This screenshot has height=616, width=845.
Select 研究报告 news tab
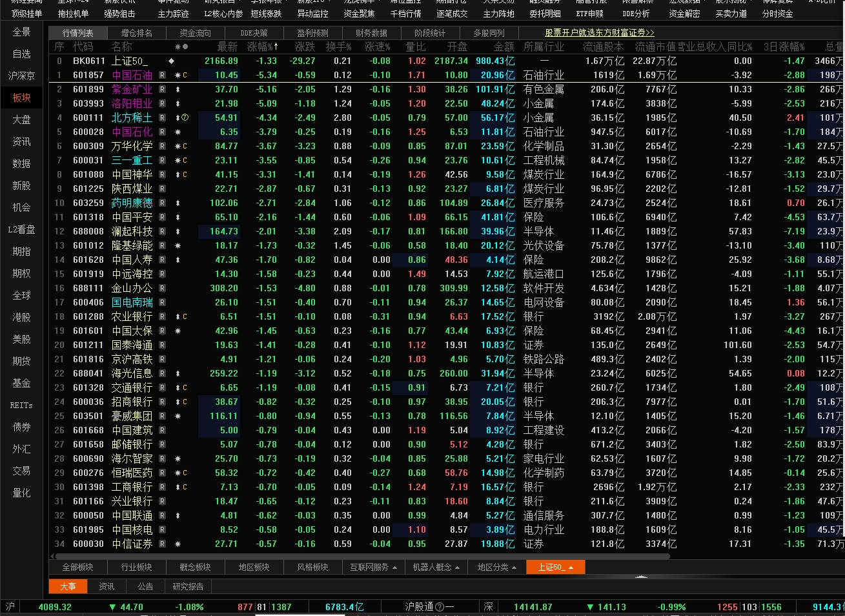(x=188, y=586)
